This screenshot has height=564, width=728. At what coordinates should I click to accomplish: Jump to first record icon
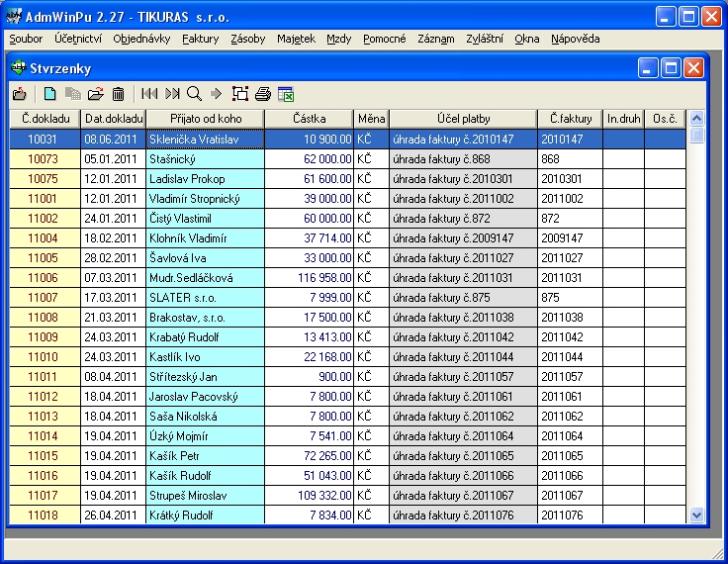(149, 94)
